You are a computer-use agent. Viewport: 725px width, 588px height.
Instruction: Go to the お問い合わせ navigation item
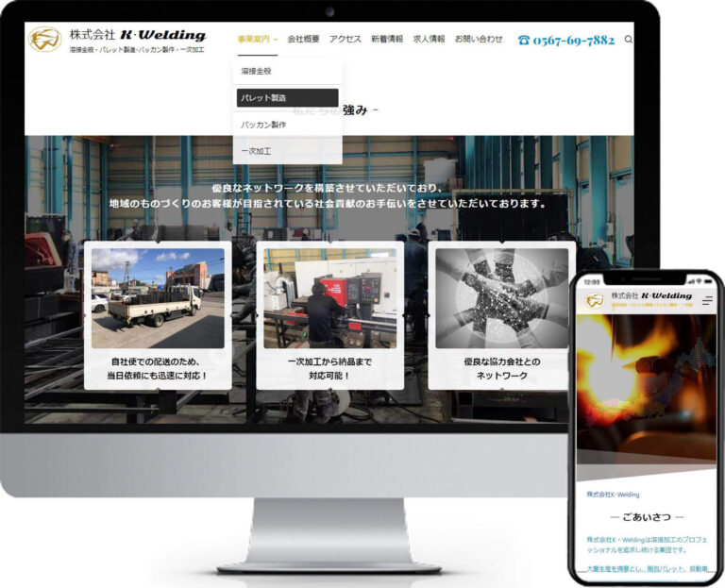[478, 40]
